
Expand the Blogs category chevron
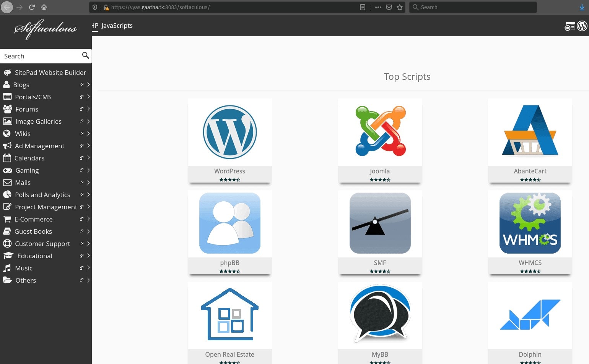click(x=88, y=85)
